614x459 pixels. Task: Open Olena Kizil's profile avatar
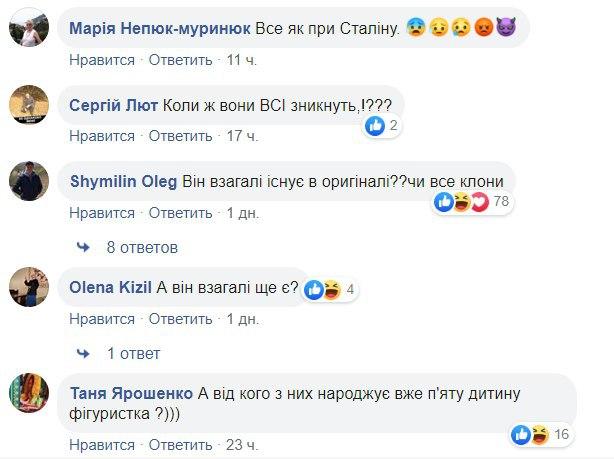click(x=29, y=288)
